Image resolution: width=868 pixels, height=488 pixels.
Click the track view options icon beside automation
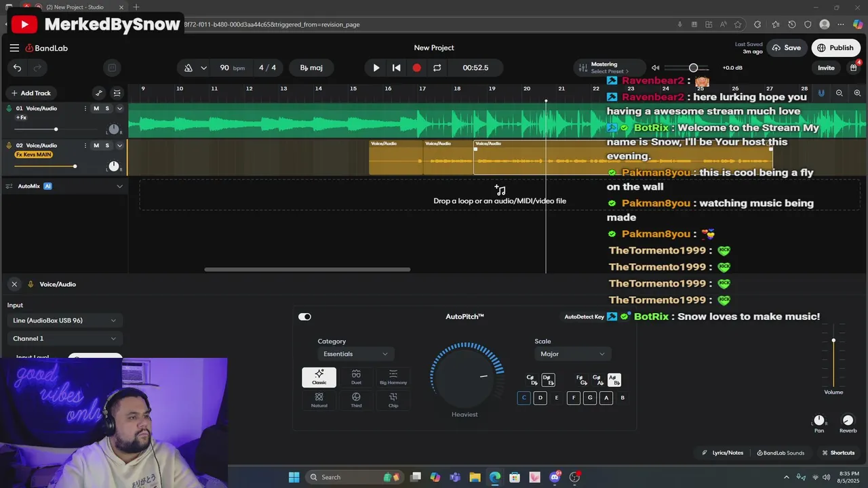117,93
